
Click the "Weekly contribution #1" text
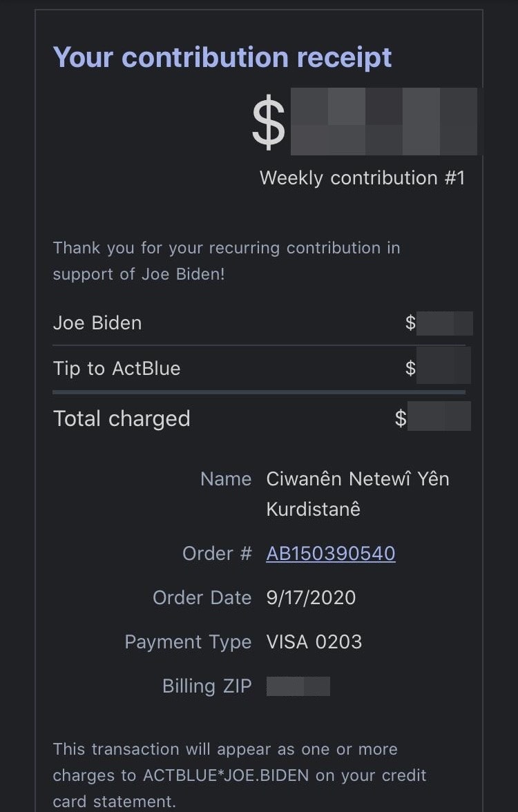coord(362,178)
